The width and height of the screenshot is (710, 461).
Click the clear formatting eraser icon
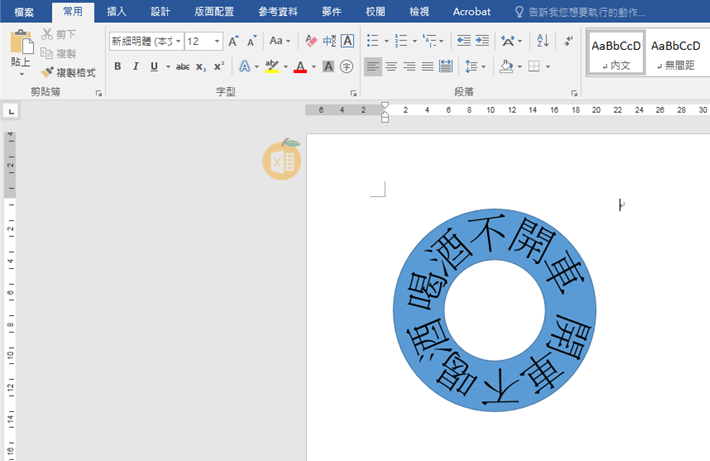pyautogui.click(x=310, y=41)
